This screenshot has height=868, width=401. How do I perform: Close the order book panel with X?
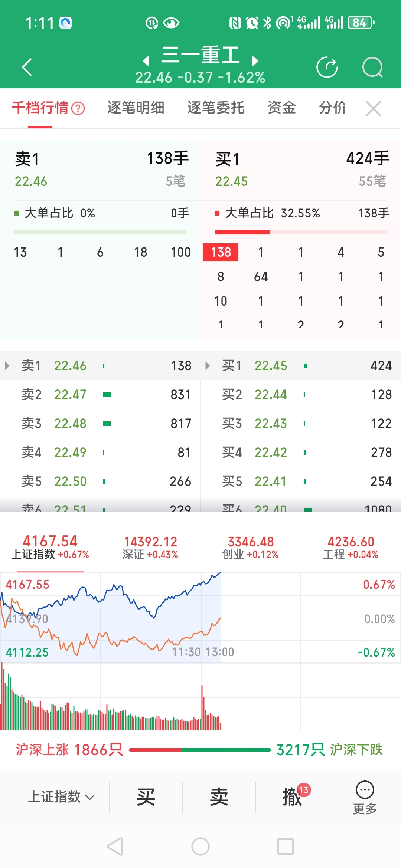tap(373, 109)
